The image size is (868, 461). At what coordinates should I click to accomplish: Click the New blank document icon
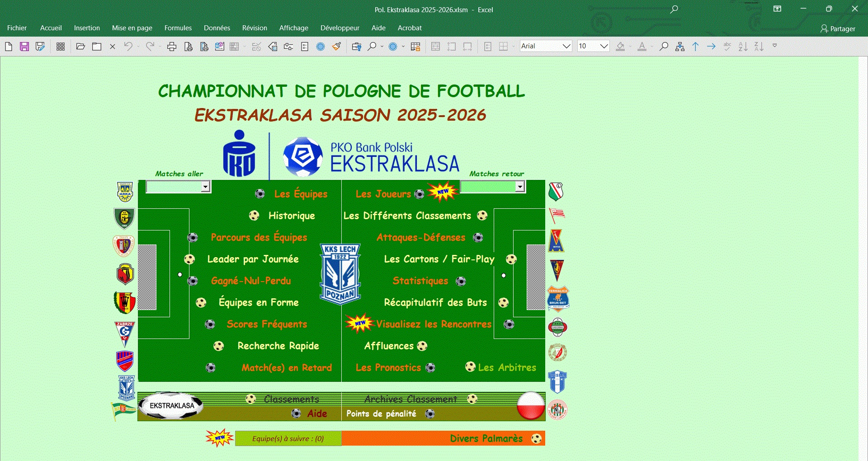pos(9,47)
